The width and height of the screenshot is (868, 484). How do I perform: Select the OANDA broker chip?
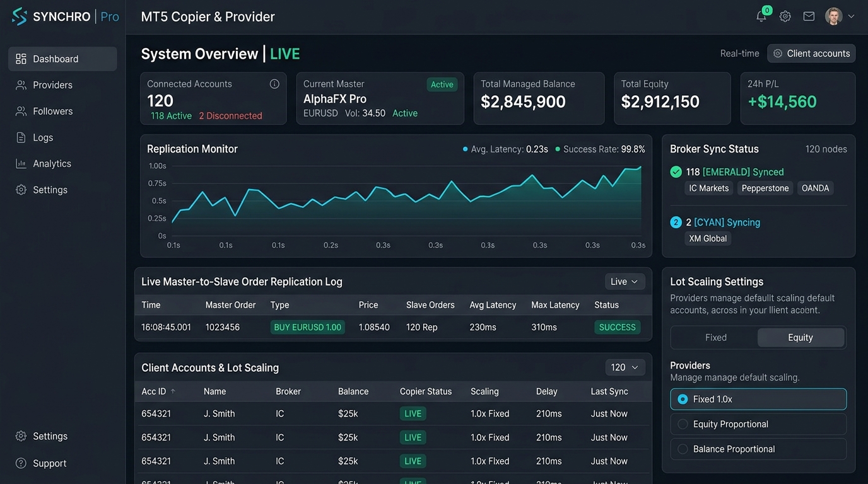(815, 188)
